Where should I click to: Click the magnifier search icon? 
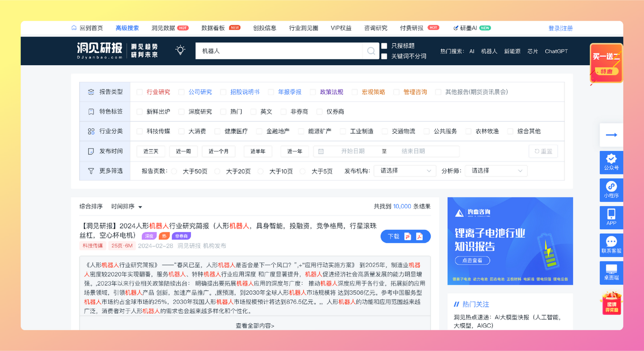point(371,51)
